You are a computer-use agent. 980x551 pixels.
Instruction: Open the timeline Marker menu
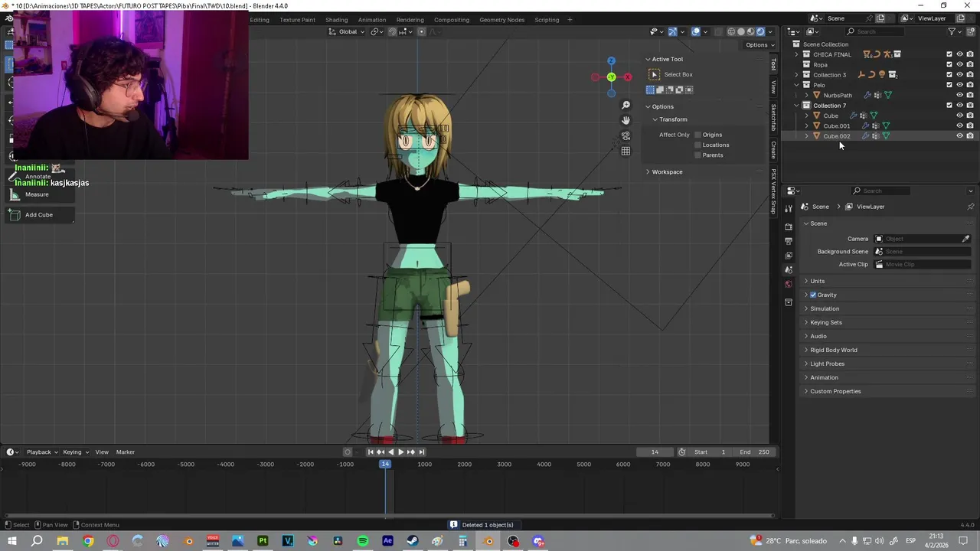tap(125, 452)
